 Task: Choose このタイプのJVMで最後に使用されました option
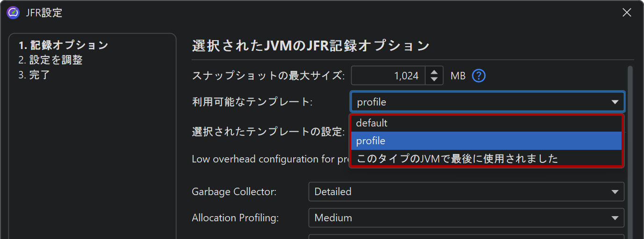[x=486, y=159]
